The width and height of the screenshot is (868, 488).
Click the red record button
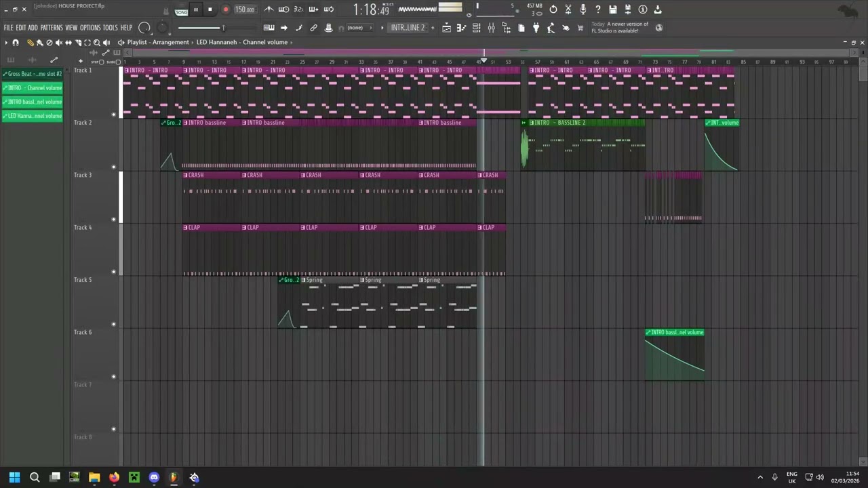click(x=225, y=9)
